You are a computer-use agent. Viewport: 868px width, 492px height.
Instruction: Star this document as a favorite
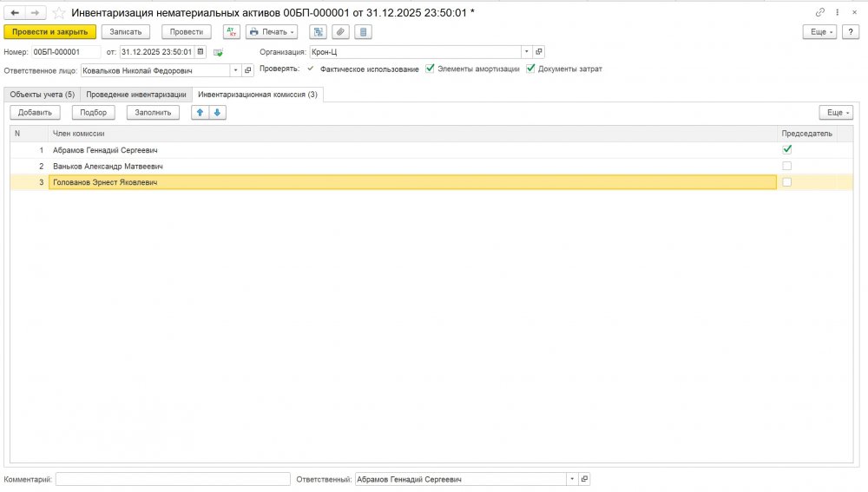coord(58,12)
